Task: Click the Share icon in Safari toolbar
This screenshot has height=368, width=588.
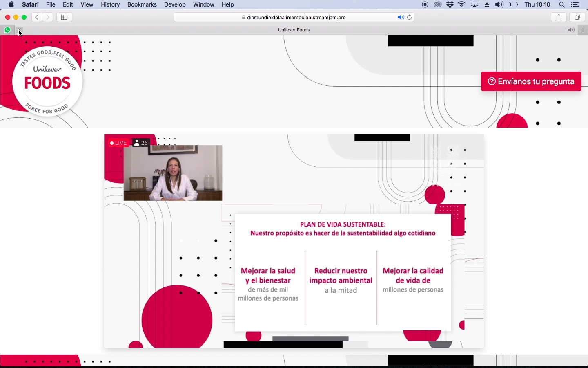Action: (559, 17)
